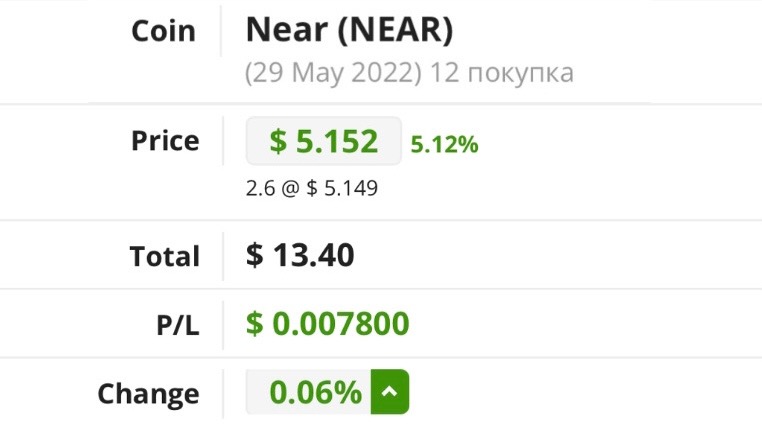The image size is (762, 424).
Task: Click the (NEAR) ticker symbol in title
Action: click(395, 30)
